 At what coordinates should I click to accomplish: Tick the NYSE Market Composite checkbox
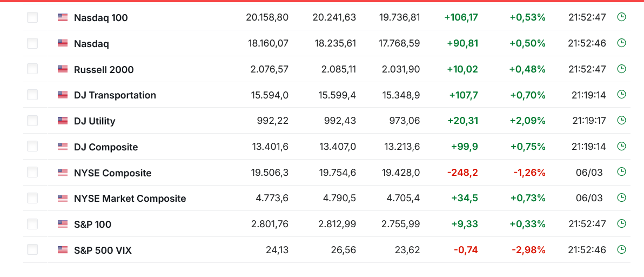point(32,198)
